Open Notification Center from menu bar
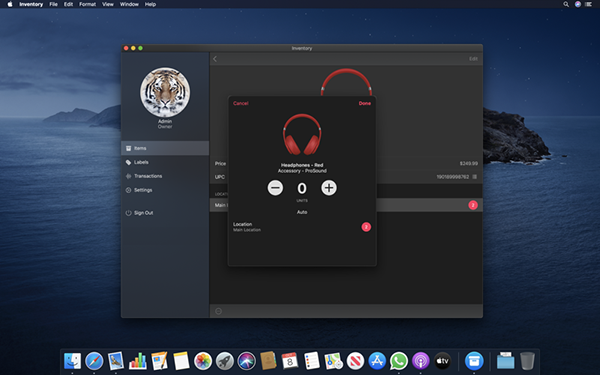The height and width of the screenshot is (375, 600). [589, 4]
